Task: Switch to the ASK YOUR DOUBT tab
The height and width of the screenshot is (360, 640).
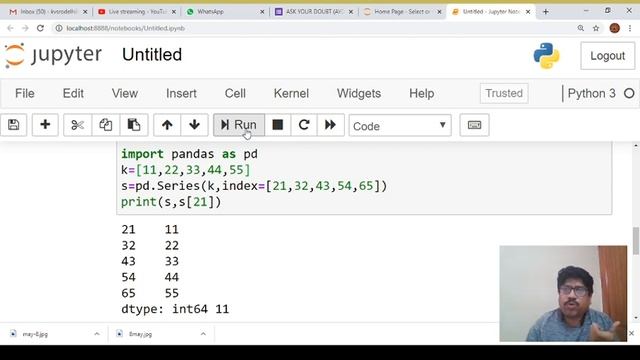Action: pyautogui.click(x=313, y=12)
